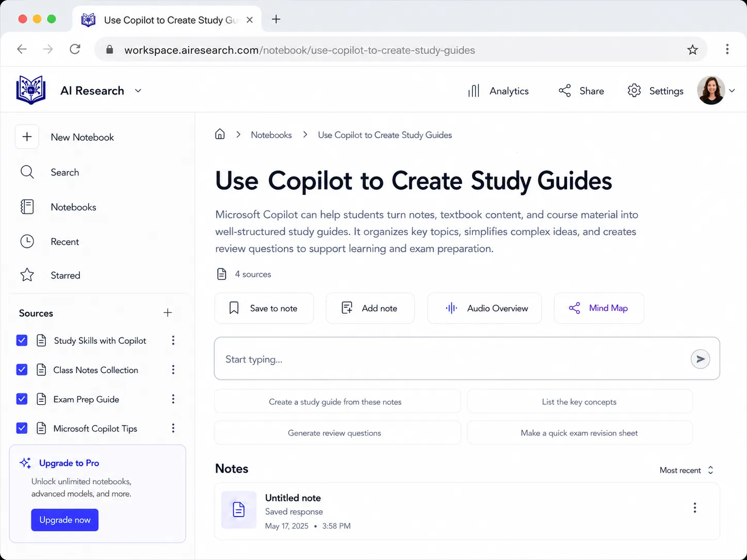
Task: Click the Notebooks sidebar icon
Action: tap(27, 207)
